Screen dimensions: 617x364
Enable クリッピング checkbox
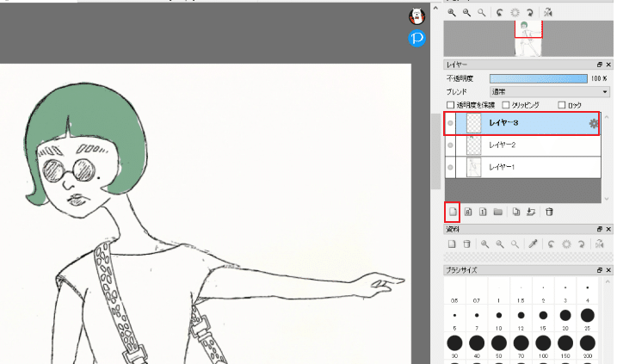[506, 105]
